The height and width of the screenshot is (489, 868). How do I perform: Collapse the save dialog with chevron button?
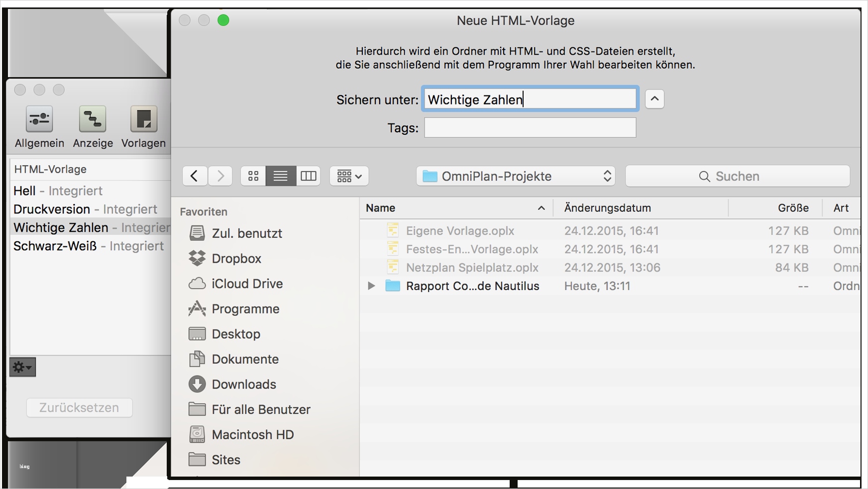pos(654,99)
